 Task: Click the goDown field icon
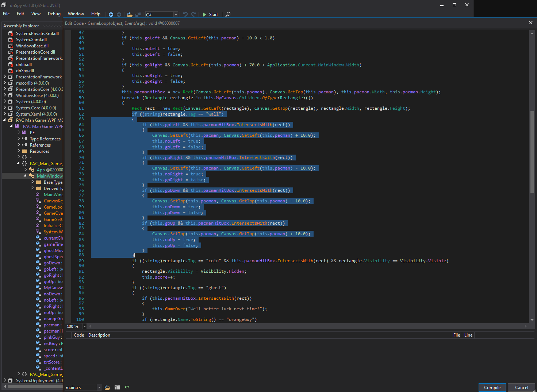click(x=38, y=263)
